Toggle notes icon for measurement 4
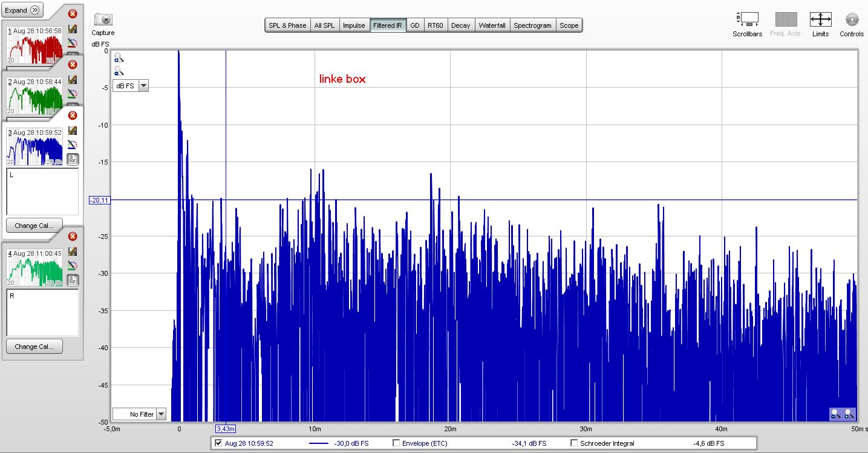The height and width of the screenshot is (453, 868). pos(73,281)
